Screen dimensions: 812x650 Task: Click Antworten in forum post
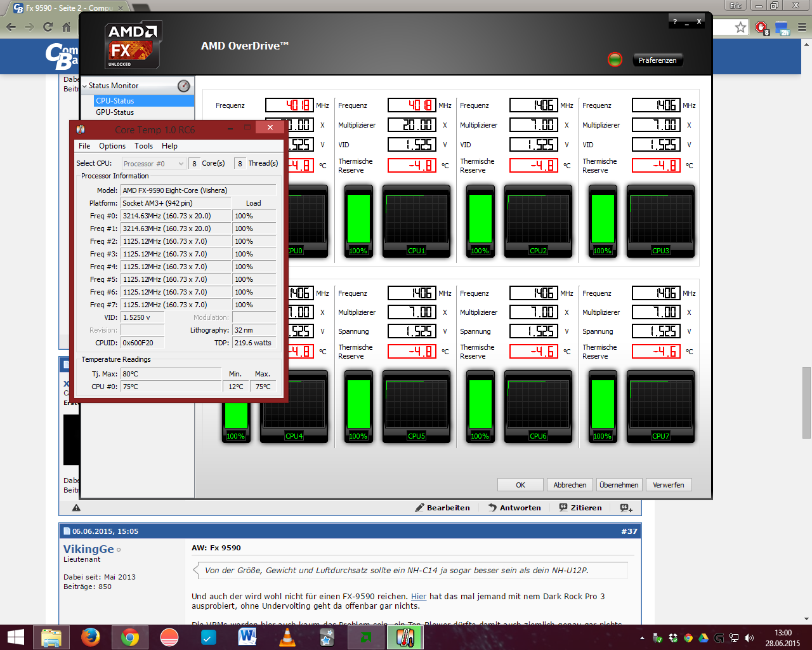514,508
